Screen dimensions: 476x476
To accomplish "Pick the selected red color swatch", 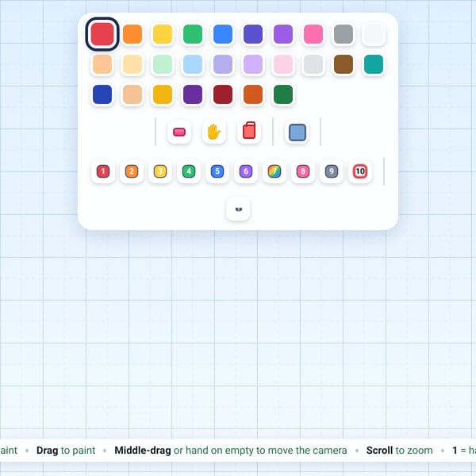I will pyautogui.click(x=102, y=34).
